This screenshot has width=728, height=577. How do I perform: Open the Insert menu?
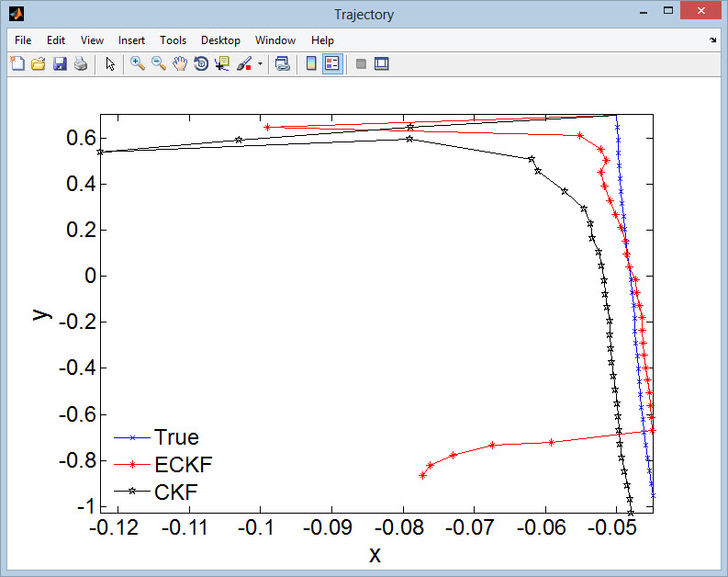coord(131,40)
